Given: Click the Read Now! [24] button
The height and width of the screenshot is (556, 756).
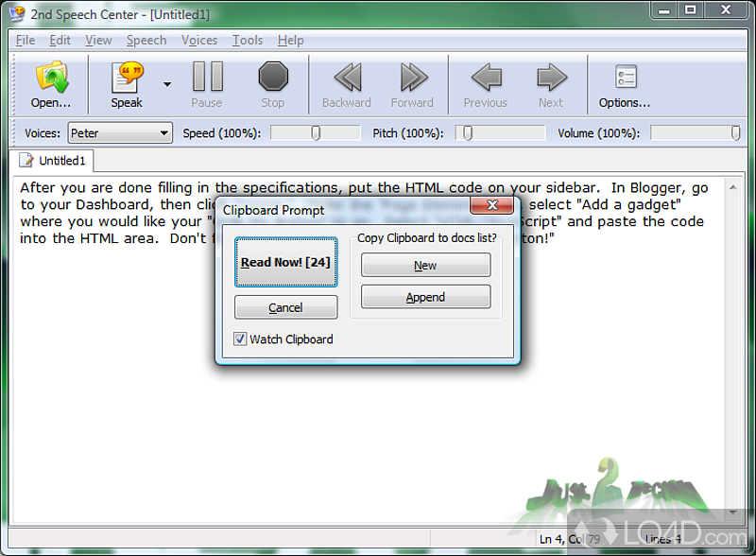Looking at the screenshot, I should click(x=286, y=262).
